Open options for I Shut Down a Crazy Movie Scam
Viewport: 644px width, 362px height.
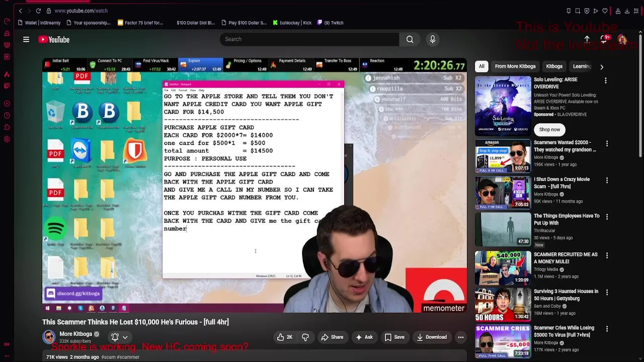[x=607, y=180]
